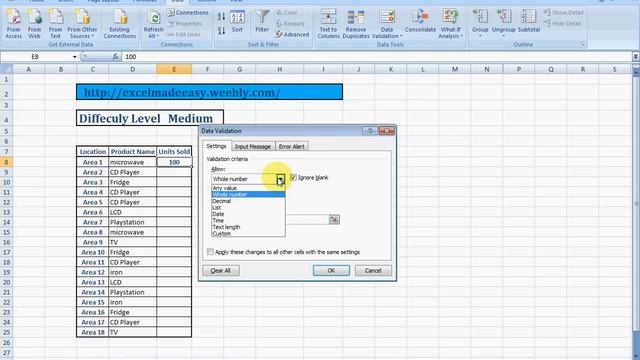
Task: Toggle the Filter funnel icon
Action: click(x=262, y=21)
